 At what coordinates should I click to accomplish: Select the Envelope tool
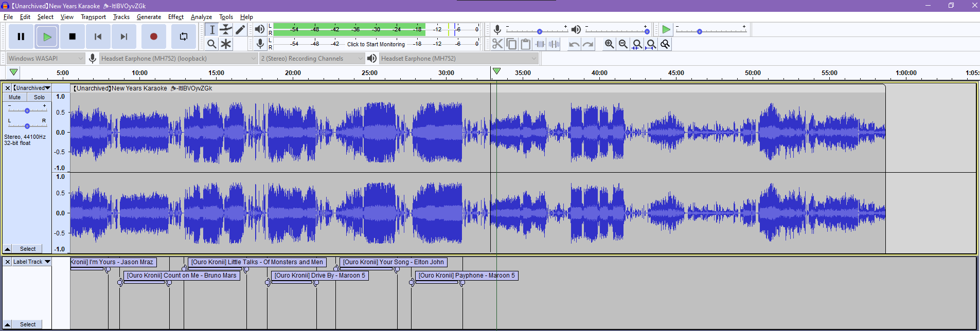[x=226, y=30]
